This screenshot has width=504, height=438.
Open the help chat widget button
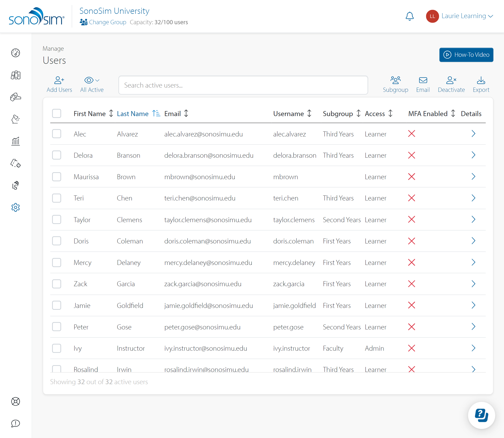[481, 415]
